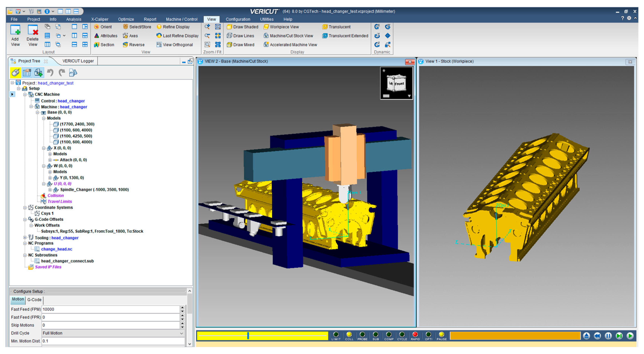Switch to the VERICUT Logger tab
This screenshot has width=644, height=354.
point(78,61)
